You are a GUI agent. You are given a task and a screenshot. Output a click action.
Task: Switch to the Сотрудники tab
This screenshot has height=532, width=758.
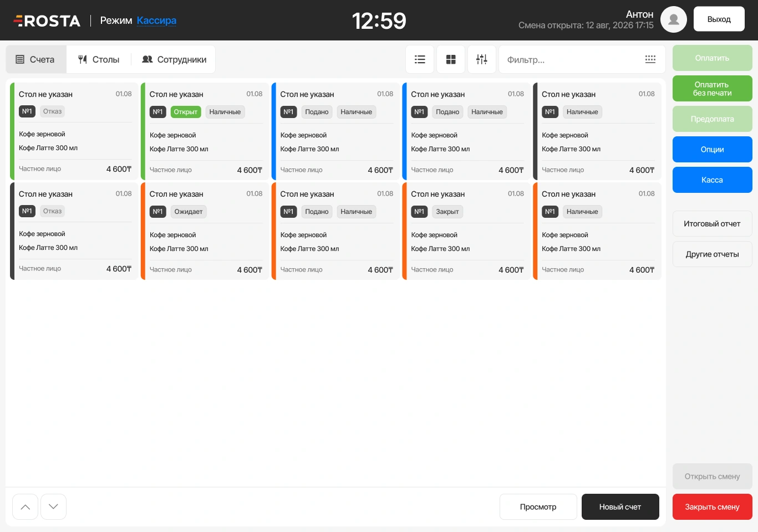tap(174, 59)
